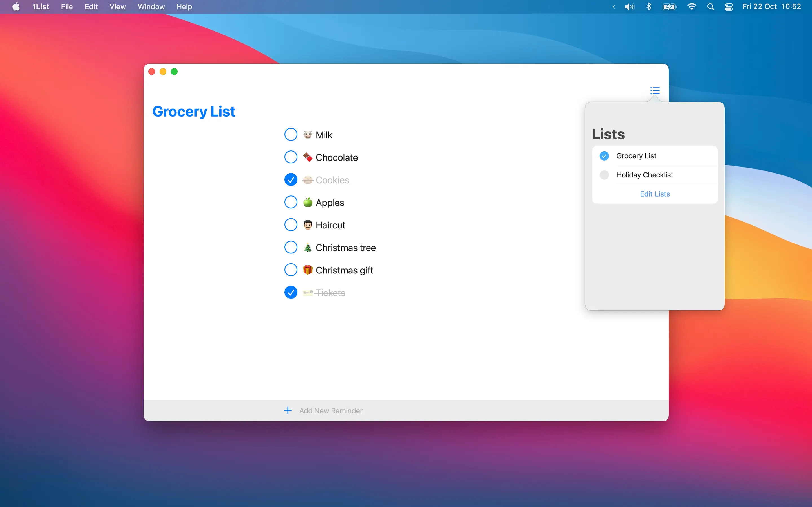Select the Holiday Checklist radio circle
Screen dimensions: 812x507
tap(604, 175)
